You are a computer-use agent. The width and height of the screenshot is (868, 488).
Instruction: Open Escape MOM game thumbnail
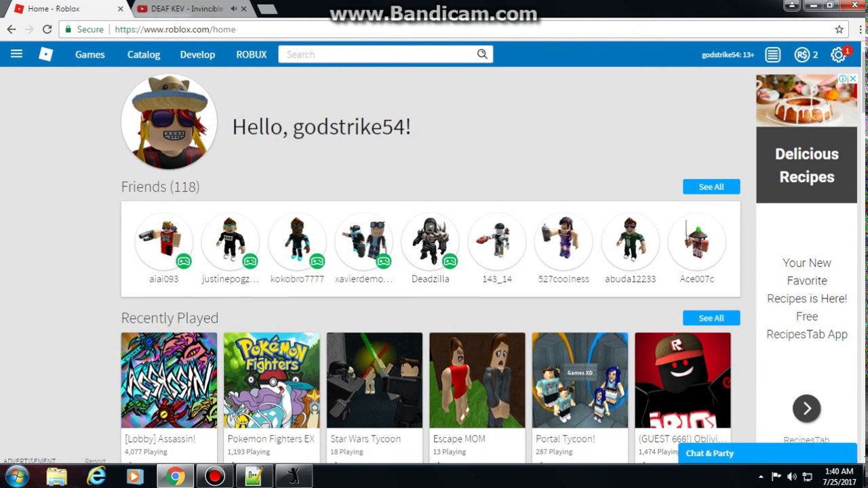(x=477, y=380)
